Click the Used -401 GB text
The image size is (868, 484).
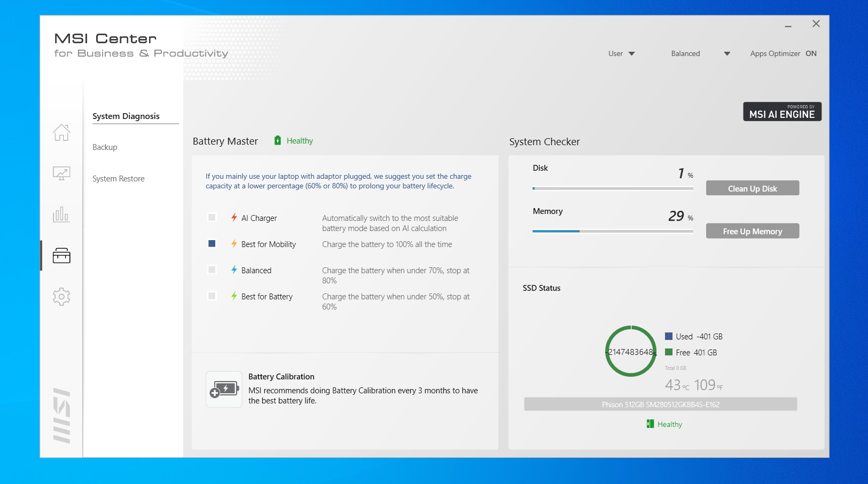click(x=699, y=337)
